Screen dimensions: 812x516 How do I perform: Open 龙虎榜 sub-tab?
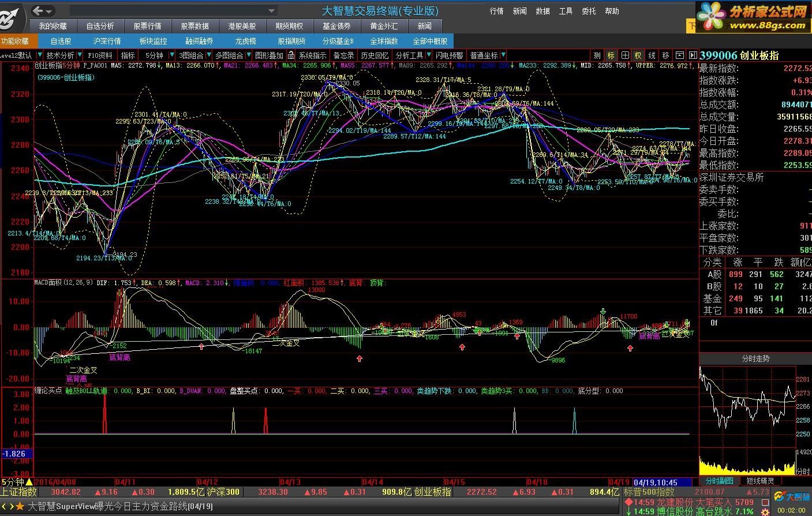pyautogui.click(x=246, y=41)
